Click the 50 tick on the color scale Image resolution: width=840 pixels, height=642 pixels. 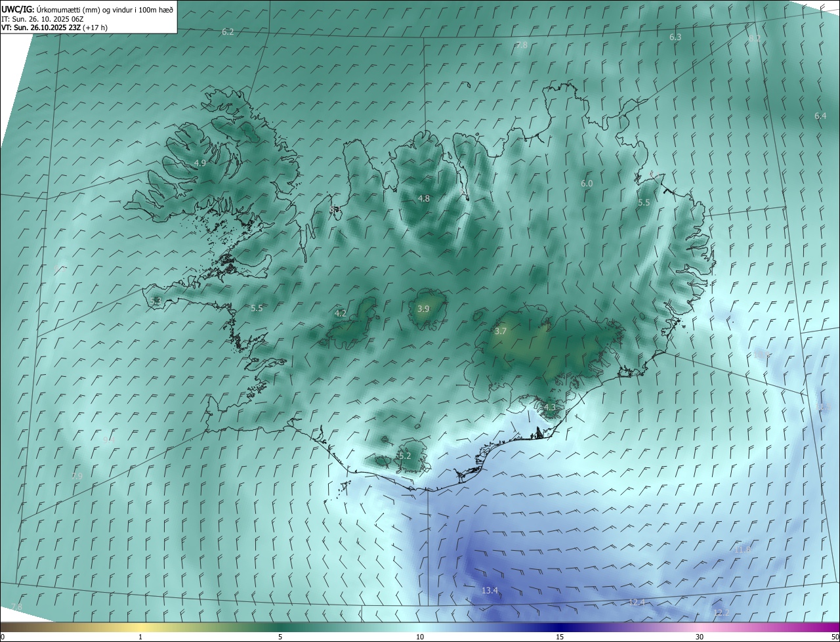tap(835, 637)
